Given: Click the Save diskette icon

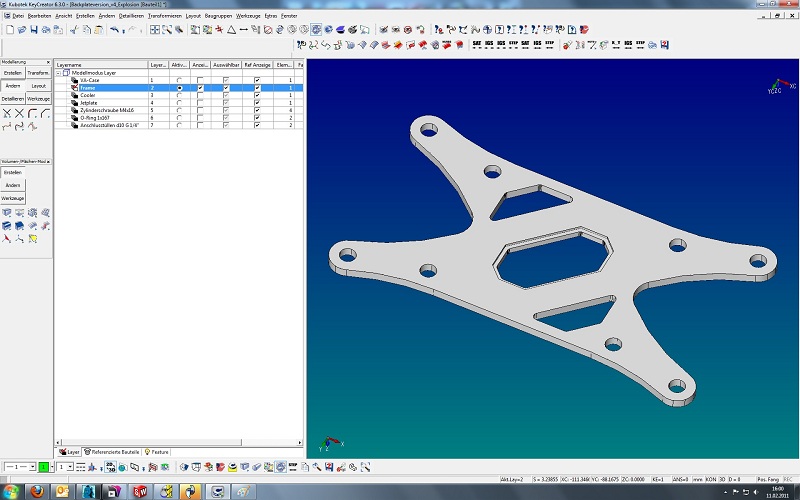Looking at the screenshot, I should pyautogui.click(x=34, y=30).
